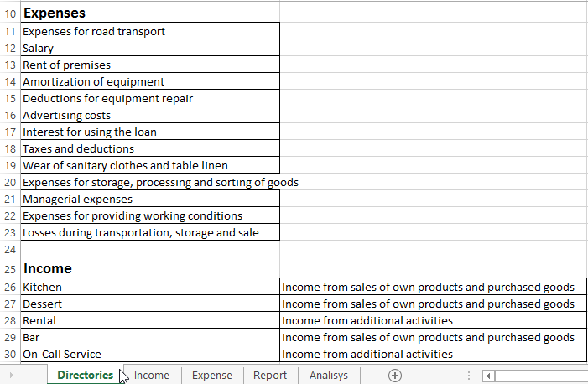Image resolution: width=588 pixels, height=384 pixels.
Task: Select 'Income from additional activities' beside Rental
Action: [433, 320]
